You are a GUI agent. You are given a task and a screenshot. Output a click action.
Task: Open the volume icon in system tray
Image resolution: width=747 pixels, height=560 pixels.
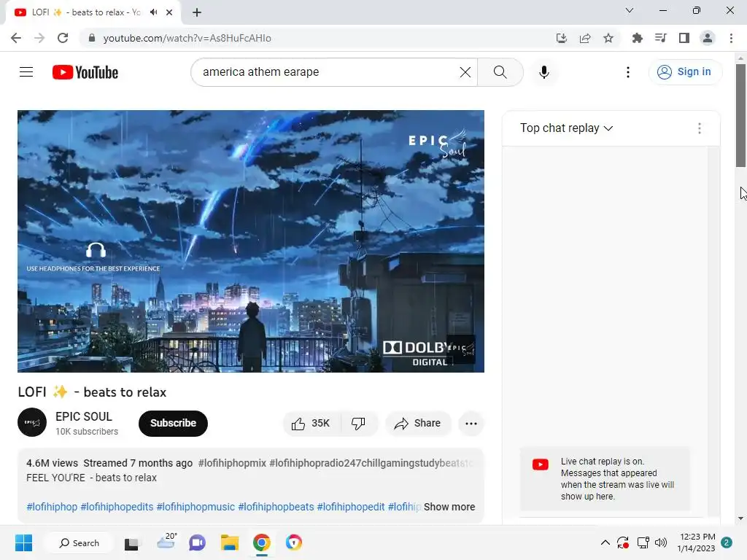click(661, 542)
